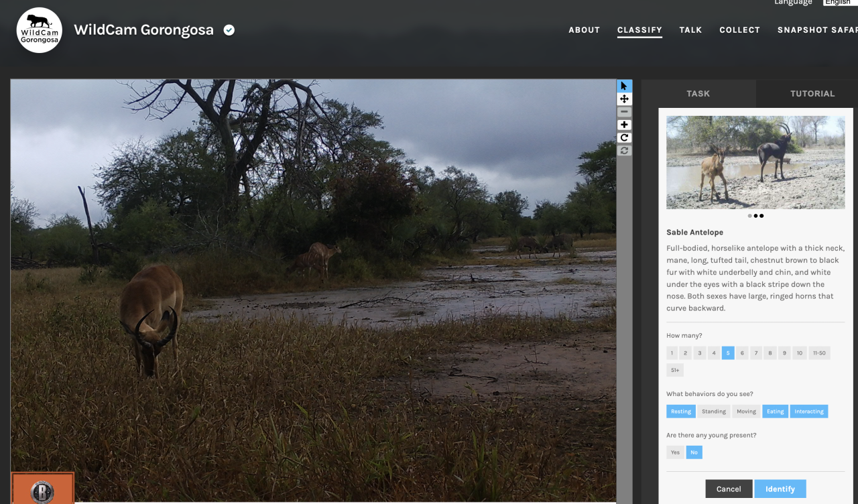This screenshot has height=504, width=858.
Task: Click the Language label
Action: 793,3
